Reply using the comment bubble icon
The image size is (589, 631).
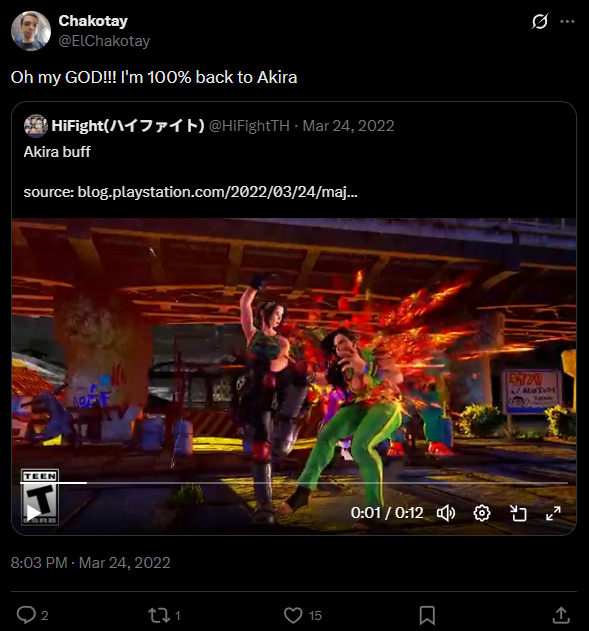tap(26, 615)
